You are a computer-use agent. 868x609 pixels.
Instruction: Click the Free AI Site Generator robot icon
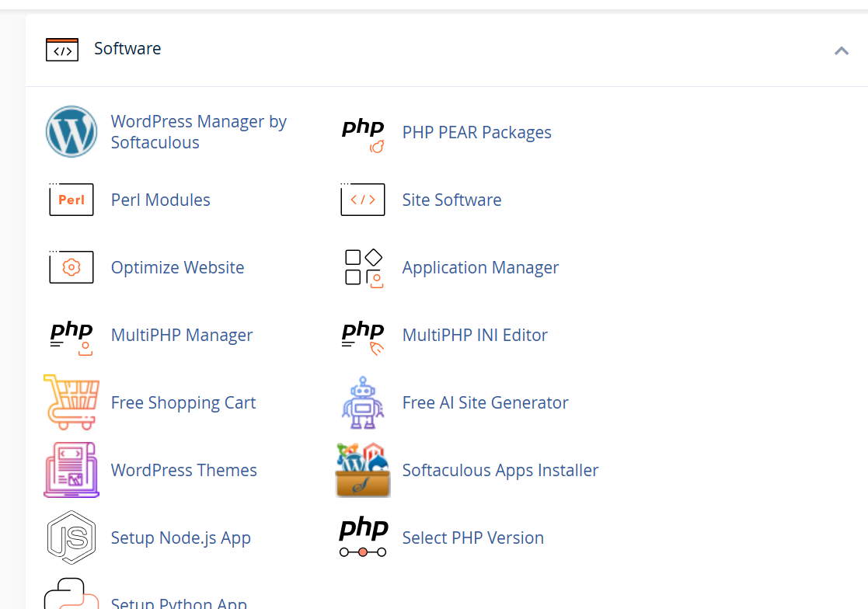[363, 402]
